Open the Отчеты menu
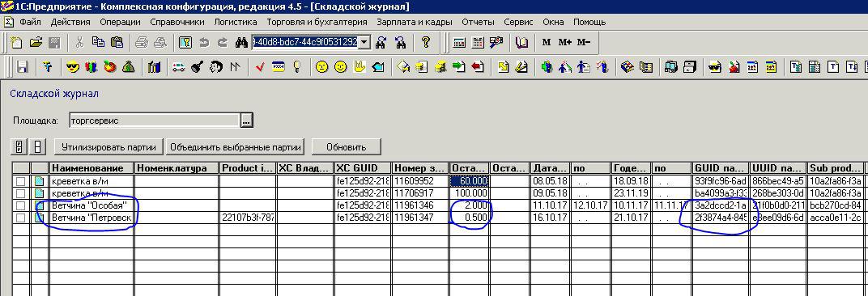 click(478, 22)
